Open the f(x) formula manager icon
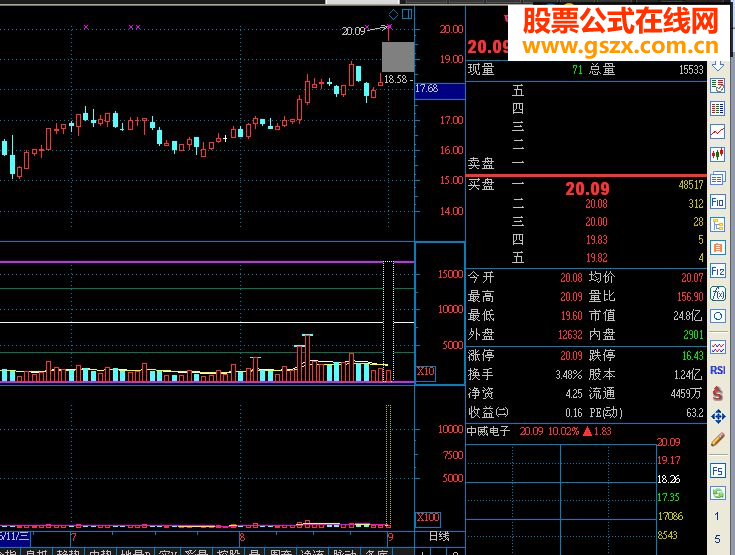The width and height of the screenshot is (735, 555). pos(718,293)
